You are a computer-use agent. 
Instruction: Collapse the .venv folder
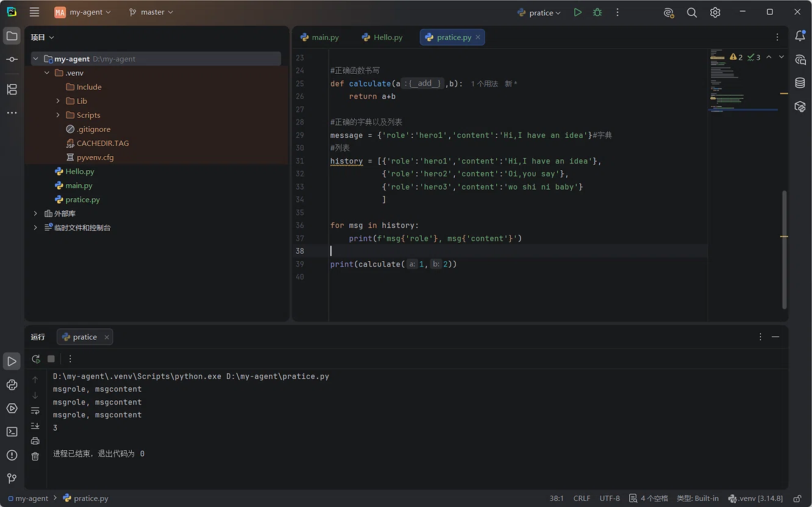pyautogui.click(x=47, y=73)
